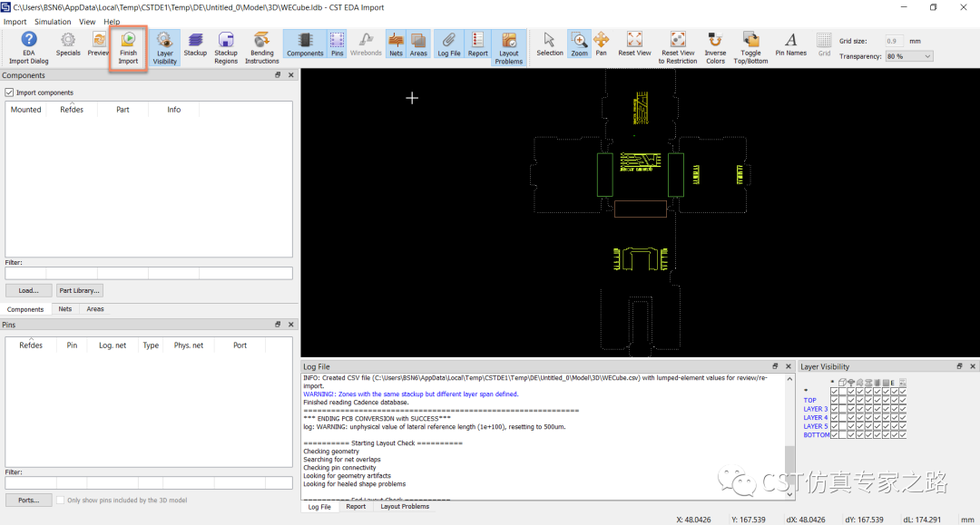
Task: Click the Ports... button
Action: [29, 500]
